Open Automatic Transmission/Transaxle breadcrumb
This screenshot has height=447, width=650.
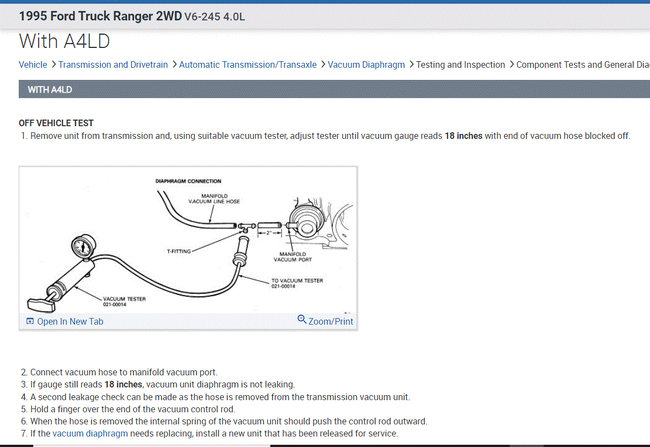247,65
